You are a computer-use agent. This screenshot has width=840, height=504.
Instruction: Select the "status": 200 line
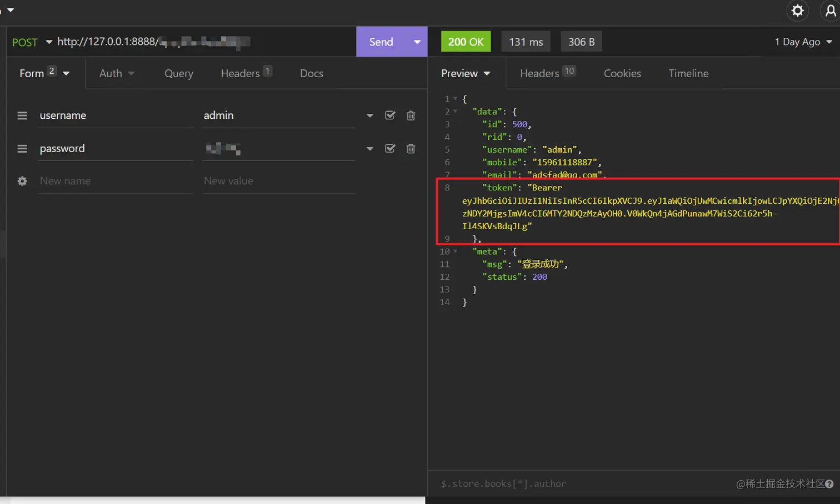coord(514,277)
